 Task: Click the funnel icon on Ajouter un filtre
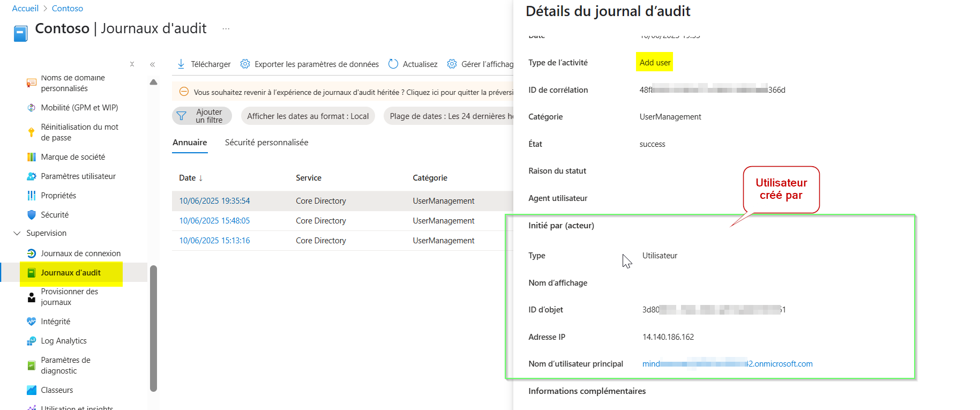click(182, 116)
